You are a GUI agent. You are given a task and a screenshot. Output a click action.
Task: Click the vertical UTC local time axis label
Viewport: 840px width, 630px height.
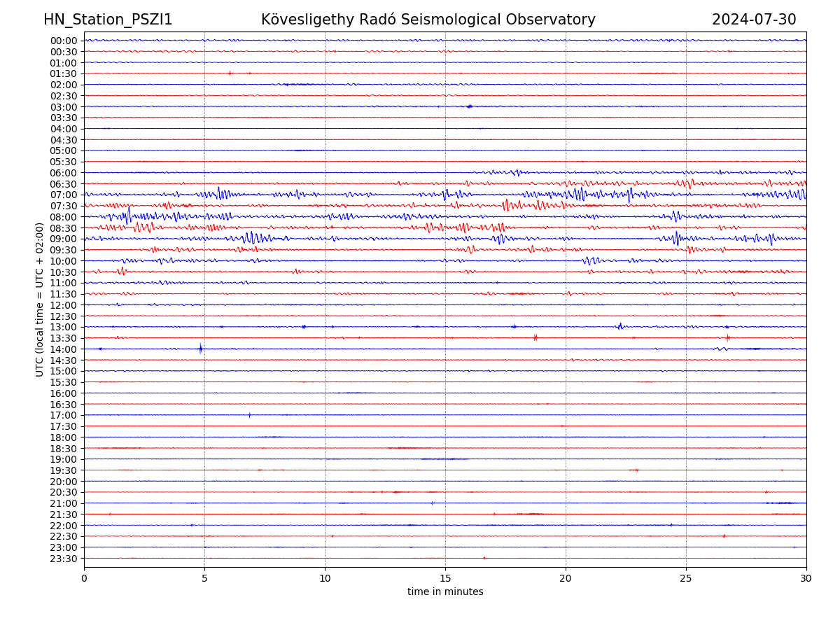point(40,300)
